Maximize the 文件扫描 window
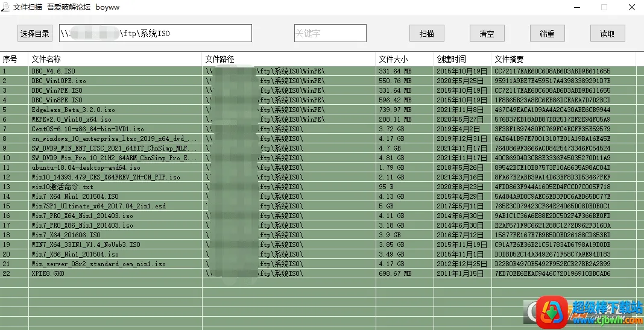This screenshot has height=330, width=644. pyautogui.click(x=604, y=7)
